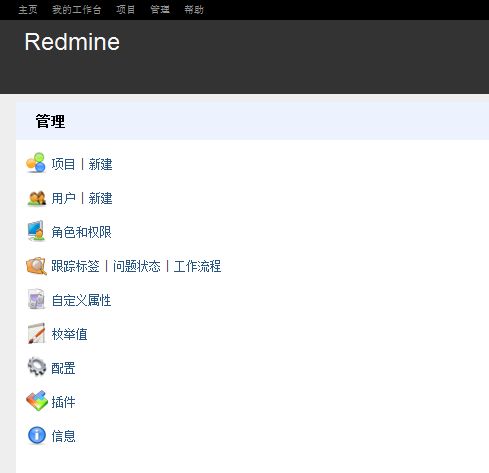Click the blue info icon beside 信息
Viewport: 489px width, 473px height.
pyautogui.click(x=37, y=436)
